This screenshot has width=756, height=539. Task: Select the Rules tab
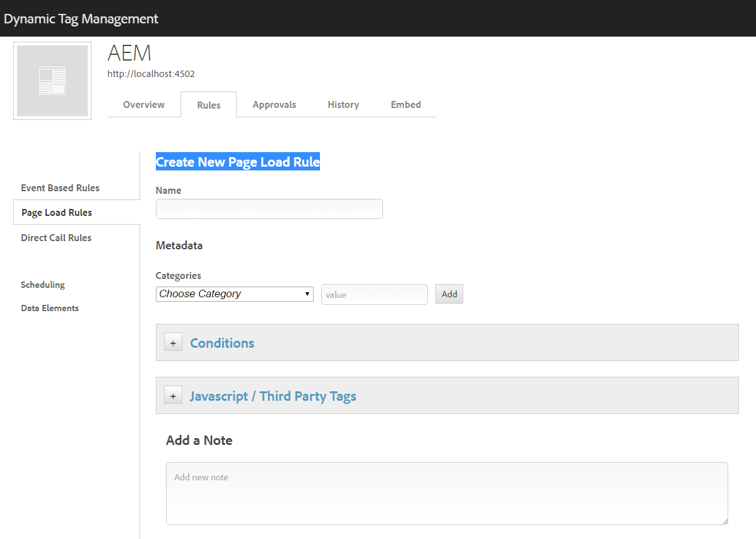[208, 105]
